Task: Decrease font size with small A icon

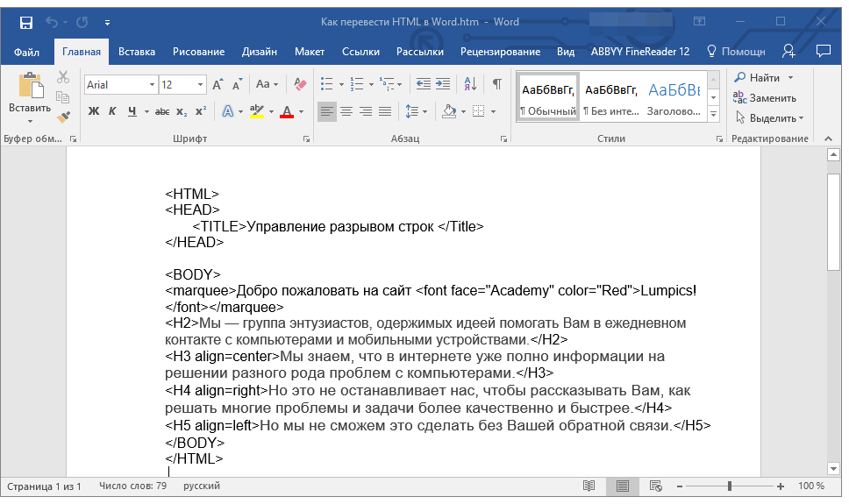Action: click(237, 84)
